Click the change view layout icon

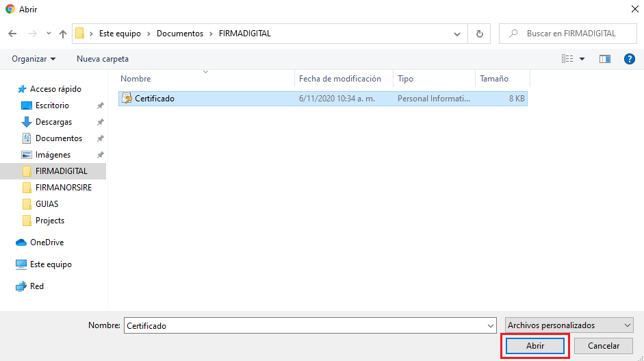[x=567, y=59]
